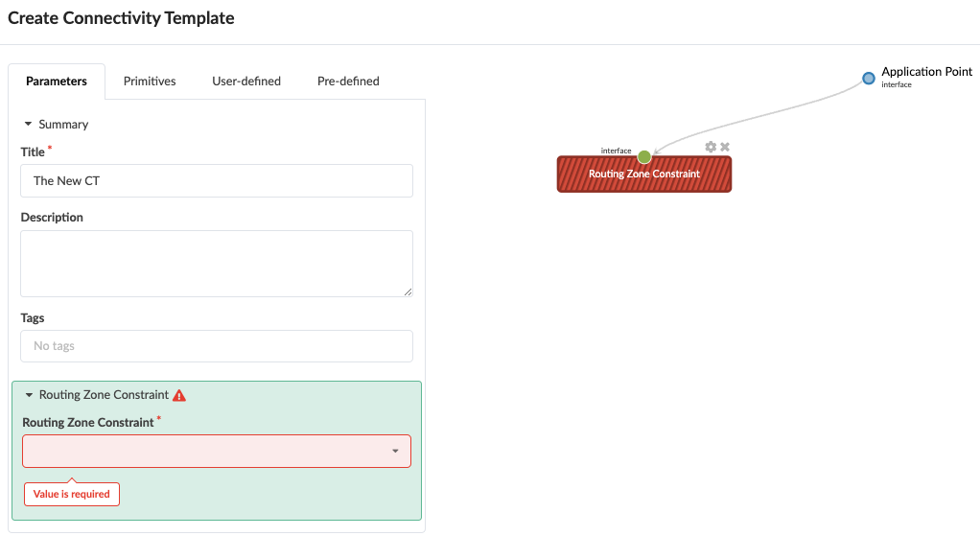Collapse the Routing Zone Constraint section header
The height and width of the screenshot is (536, 980).
coord(29,395)
